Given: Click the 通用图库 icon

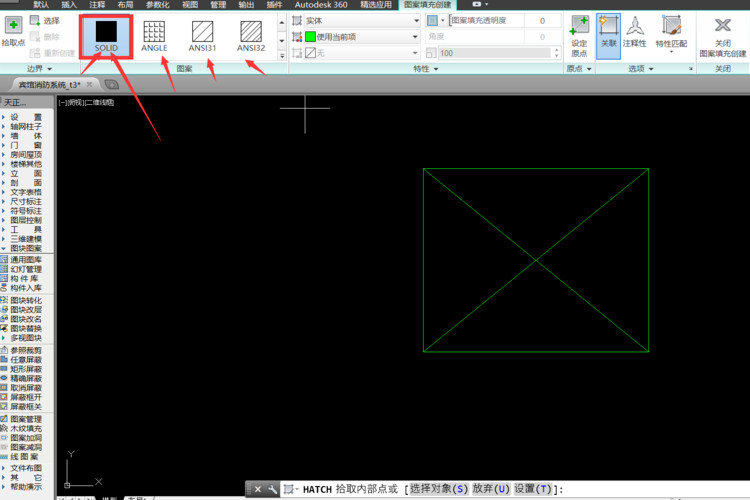Looking at the screenshot, I should [4, 259].
